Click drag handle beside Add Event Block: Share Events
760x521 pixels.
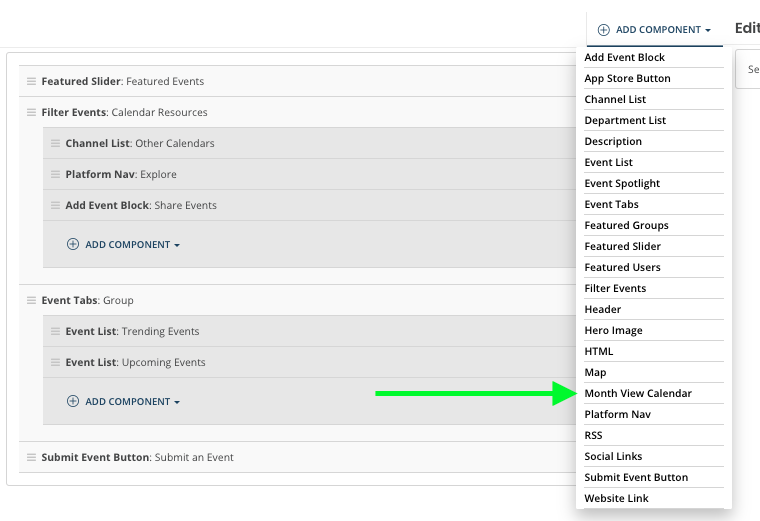[x=56, y=205]
